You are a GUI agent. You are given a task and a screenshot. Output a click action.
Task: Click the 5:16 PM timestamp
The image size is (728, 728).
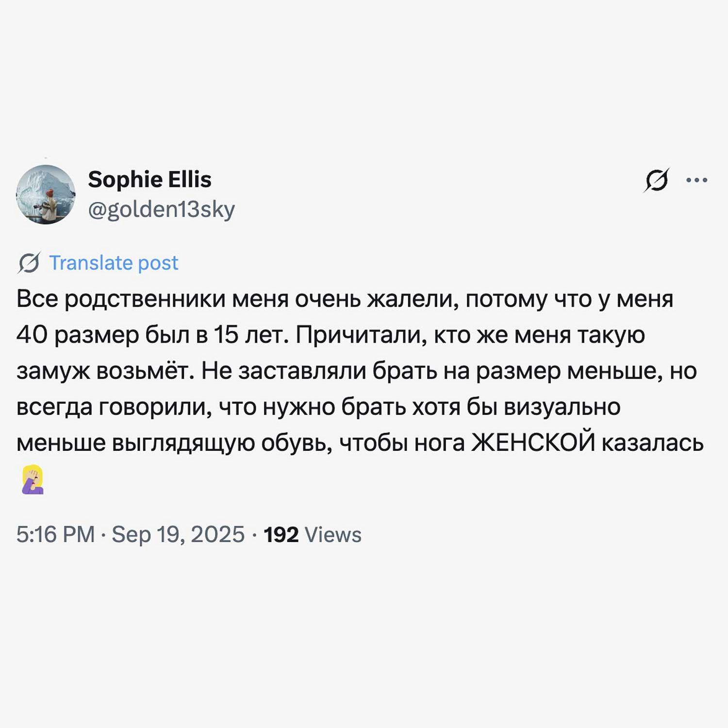(55, 534)
